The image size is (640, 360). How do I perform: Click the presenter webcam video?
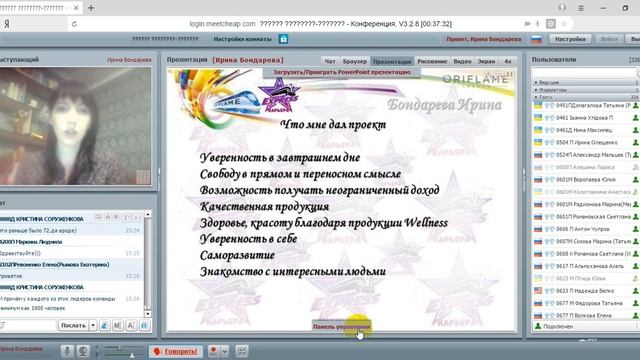click(x=76, y=127)
